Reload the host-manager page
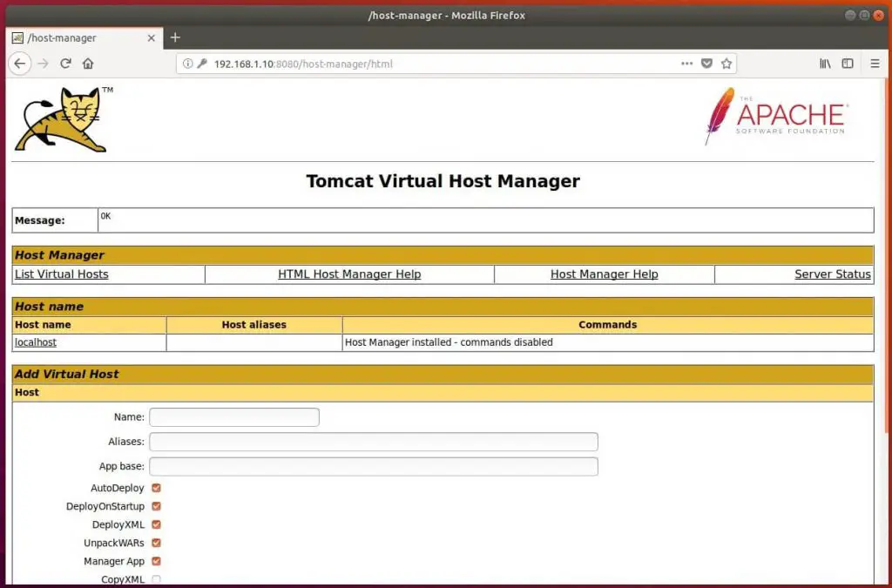 tap(65, 63)
